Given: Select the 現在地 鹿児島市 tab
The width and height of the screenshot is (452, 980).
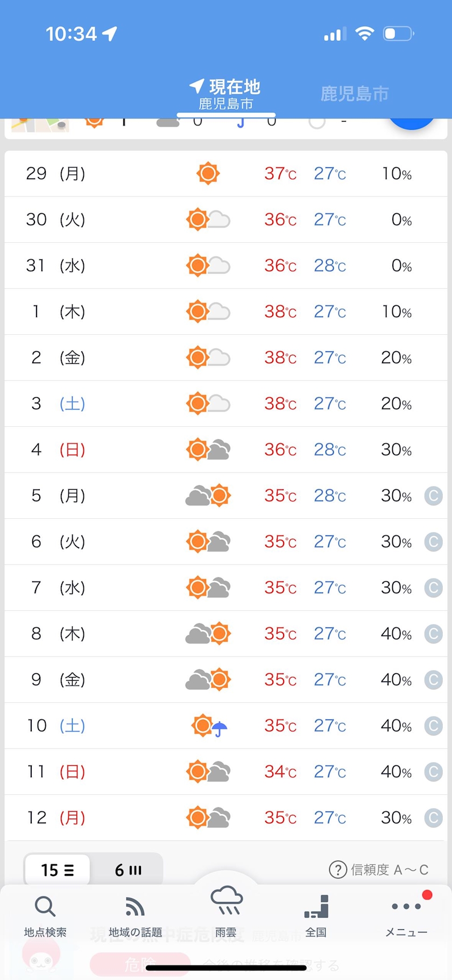Looking at the screenshot, I should click(x=226, y=94).
